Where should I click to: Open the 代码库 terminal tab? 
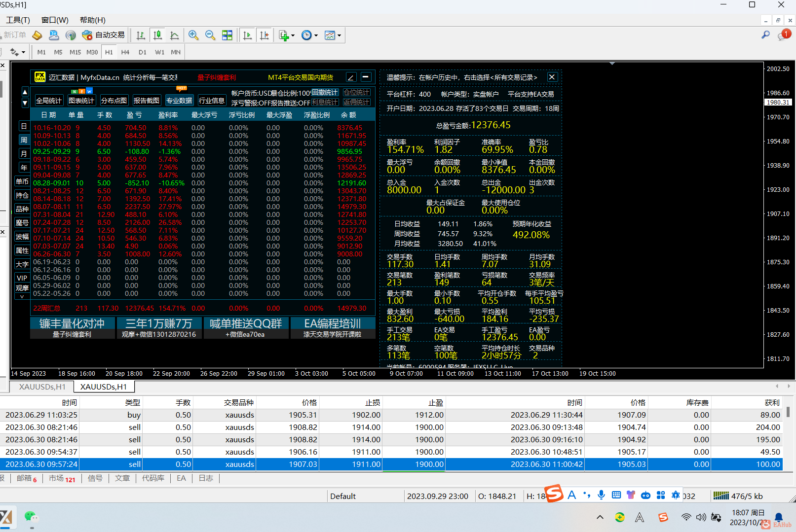[x=153, y=478]
